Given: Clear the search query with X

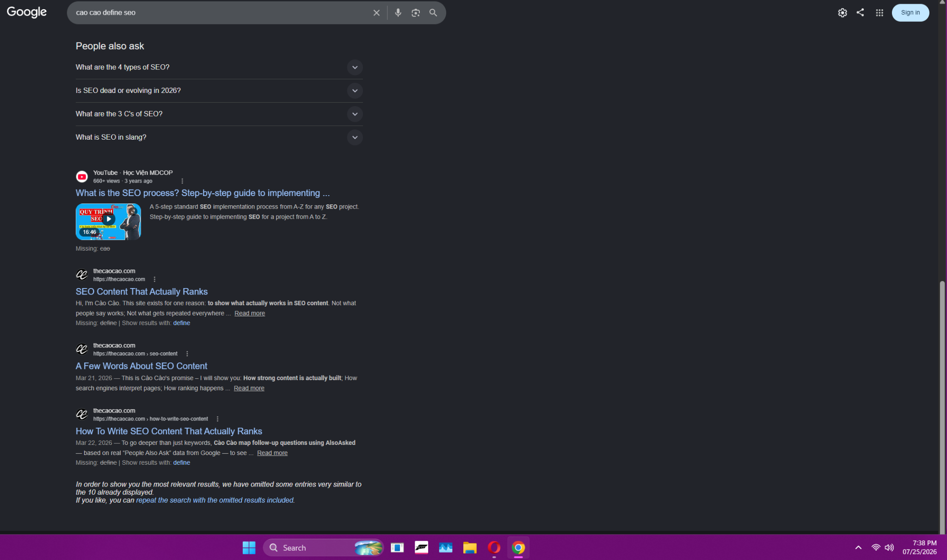Looking at the screenshot, I should tap(376, 13).
